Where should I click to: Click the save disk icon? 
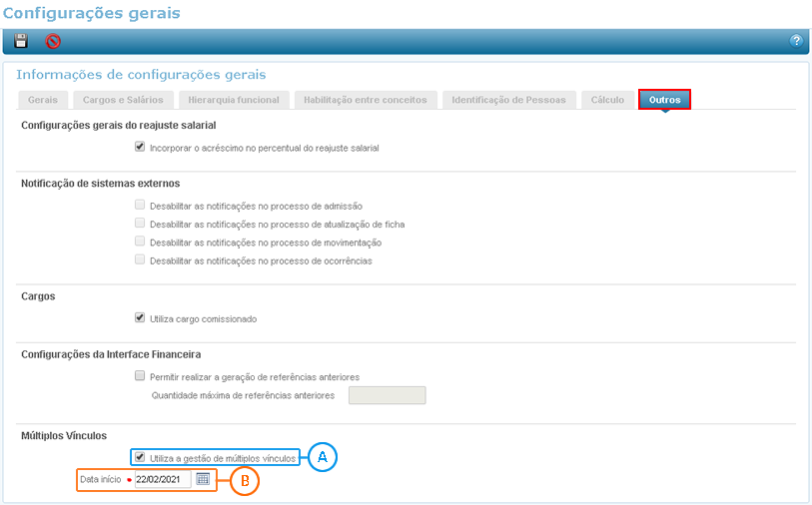click(x=21, y=41)
